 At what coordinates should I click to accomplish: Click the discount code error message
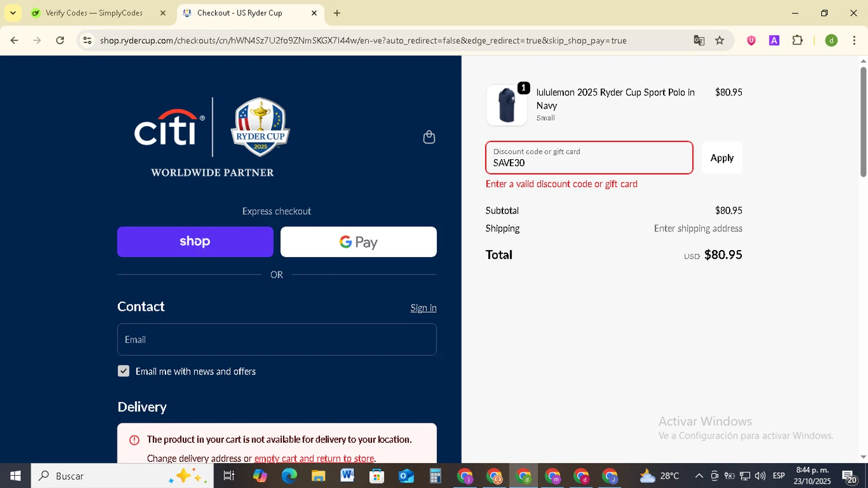point(561,184)
